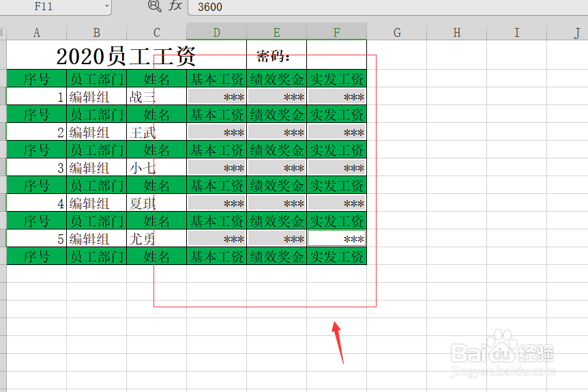Click the masked 实发工资 cell for 小七

337,167
